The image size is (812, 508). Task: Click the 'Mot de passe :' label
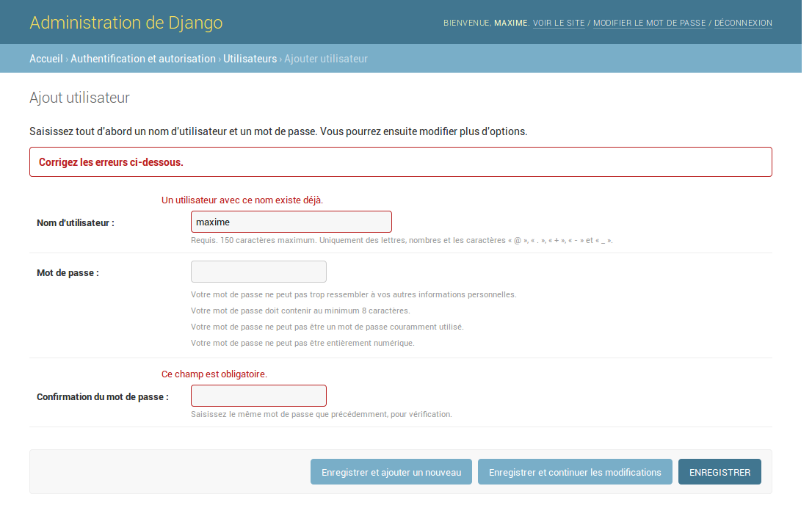pos(68,273)
